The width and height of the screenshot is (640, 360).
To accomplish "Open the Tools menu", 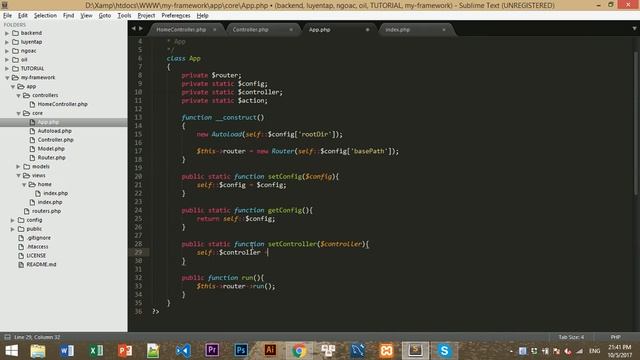I will click(x=124, y=16).
